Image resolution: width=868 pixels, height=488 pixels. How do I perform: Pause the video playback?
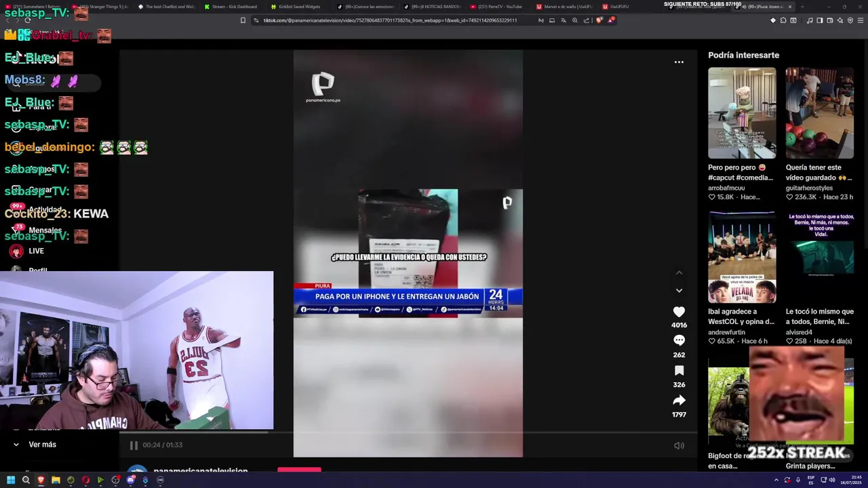[x=134, y=445]
